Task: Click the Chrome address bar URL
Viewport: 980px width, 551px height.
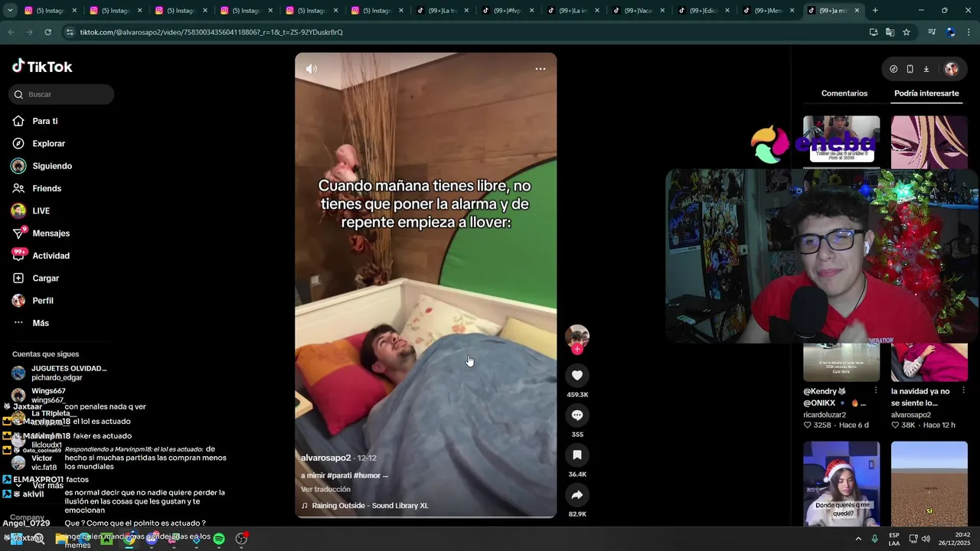Action: [211, 32]
